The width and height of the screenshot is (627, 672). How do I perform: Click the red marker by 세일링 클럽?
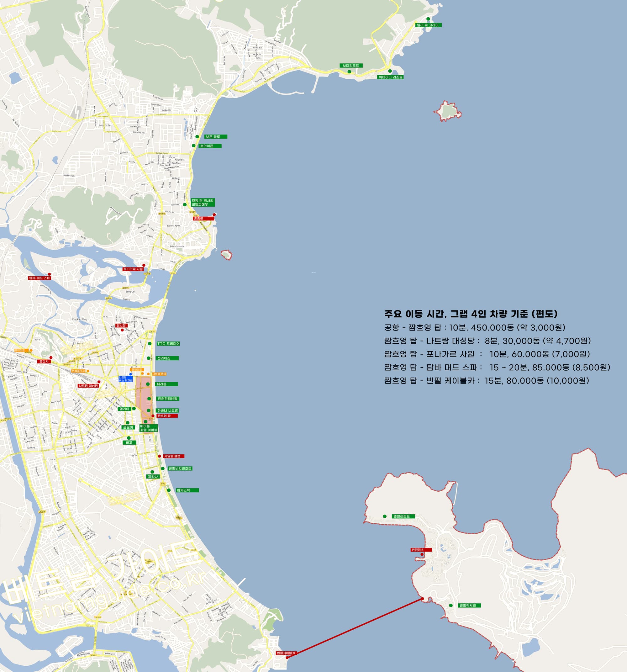(160, 456)
